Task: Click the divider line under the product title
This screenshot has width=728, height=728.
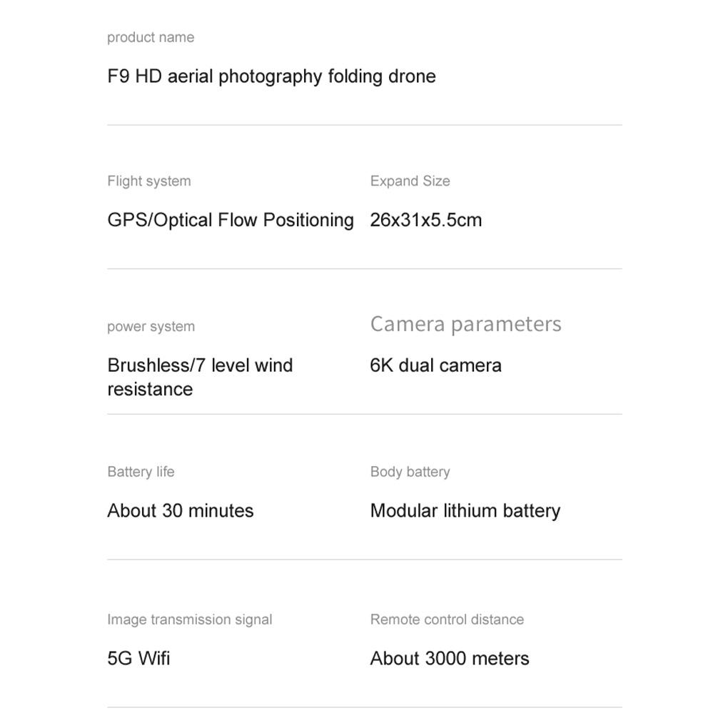Action: coord(364,125)
